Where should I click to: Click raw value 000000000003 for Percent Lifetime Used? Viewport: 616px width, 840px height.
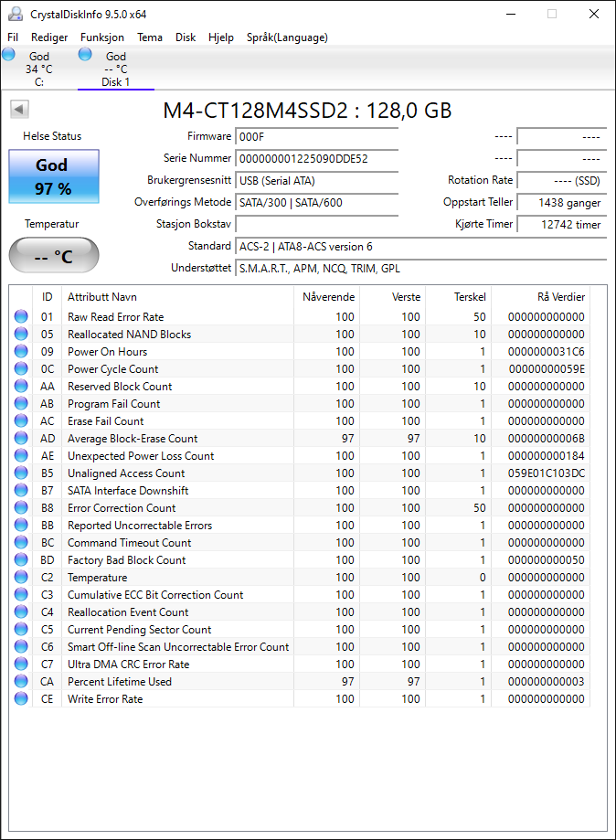[547, 682]
